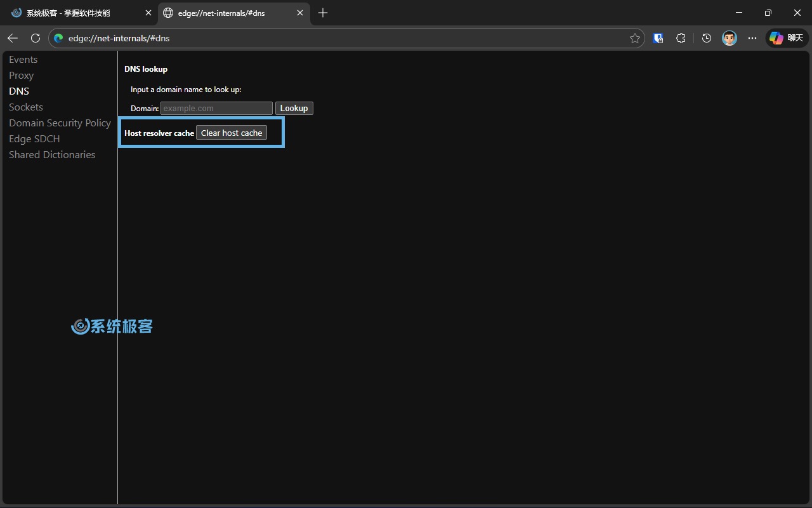Select the Edge SDCH section

point(34,138)
